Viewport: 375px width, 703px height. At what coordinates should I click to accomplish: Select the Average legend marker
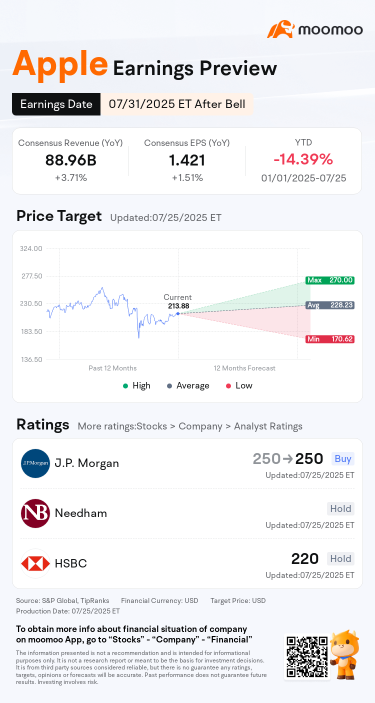[x=170, y=386]
